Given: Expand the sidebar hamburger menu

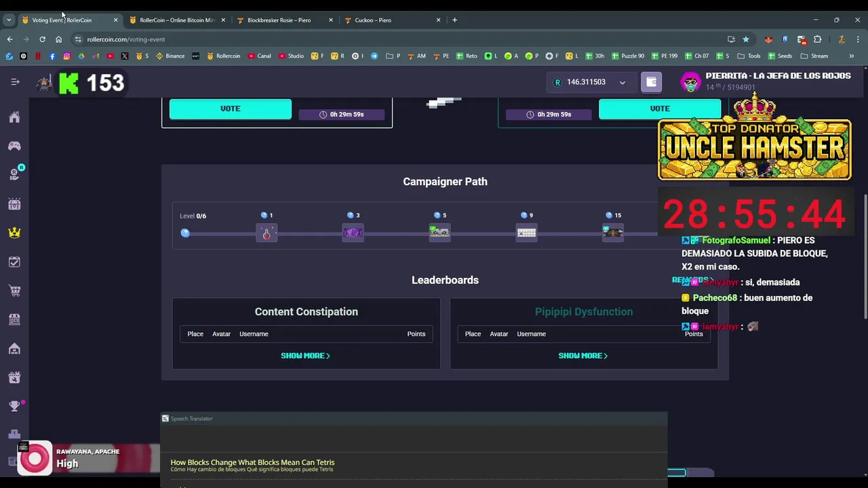Looking at the screenshot, I should click(x=15, y=82).
